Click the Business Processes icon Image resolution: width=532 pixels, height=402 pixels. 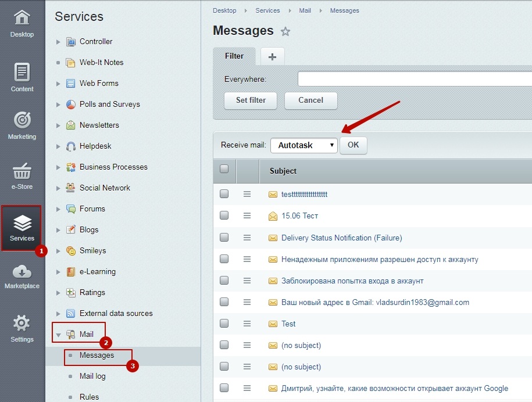click(70, 167)
